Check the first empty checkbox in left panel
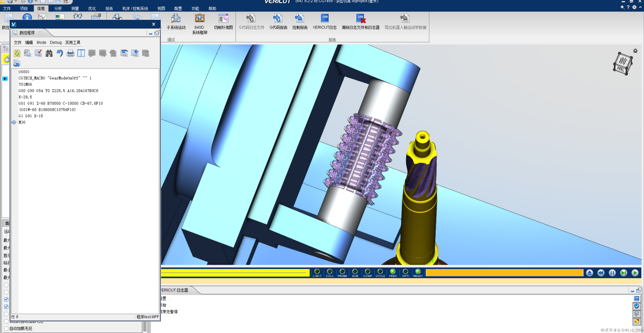The width and height of the screenshot is (644, 333). [6, 285]
